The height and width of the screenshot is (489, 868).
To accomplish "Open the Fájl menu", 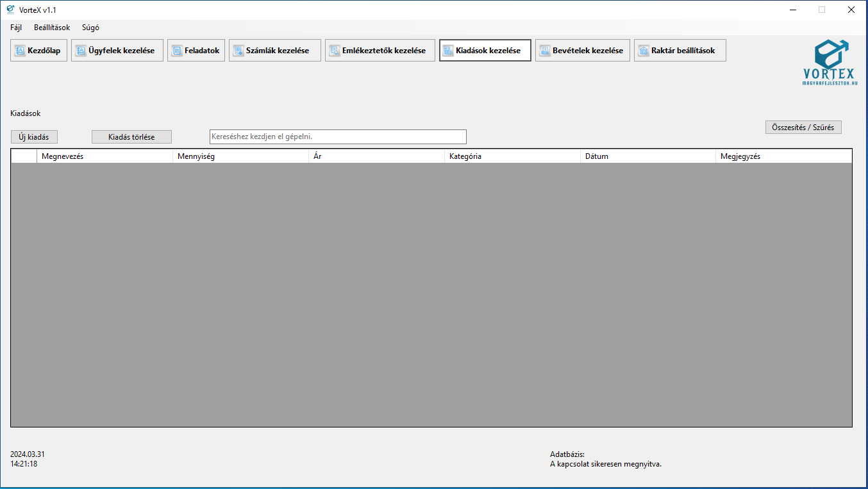I will pos(16,28).
